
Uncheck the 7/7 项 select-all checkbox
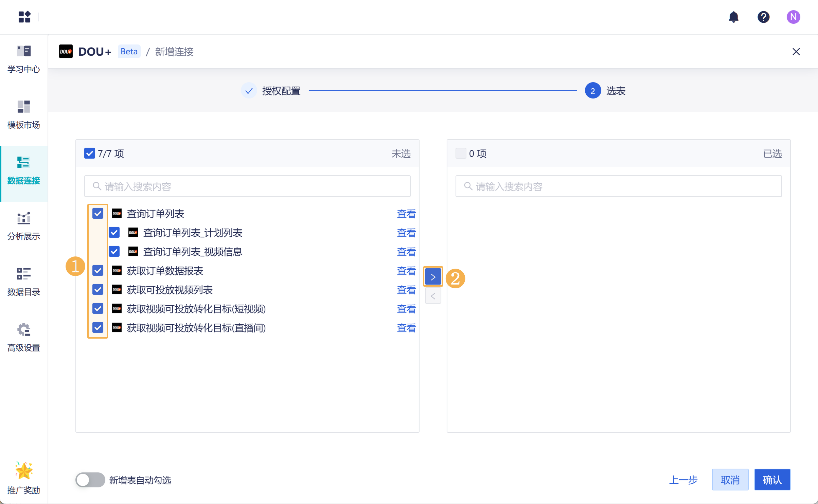[89, 154]
